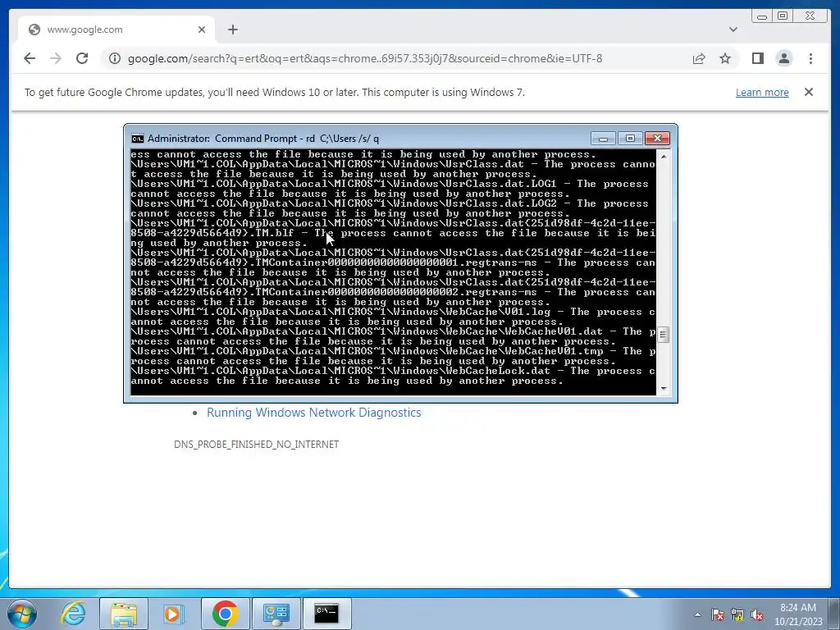The height and width of the screenshot is (630, 840).
Task: Show hidden system tray icons
Action: (x=697, y=614)
